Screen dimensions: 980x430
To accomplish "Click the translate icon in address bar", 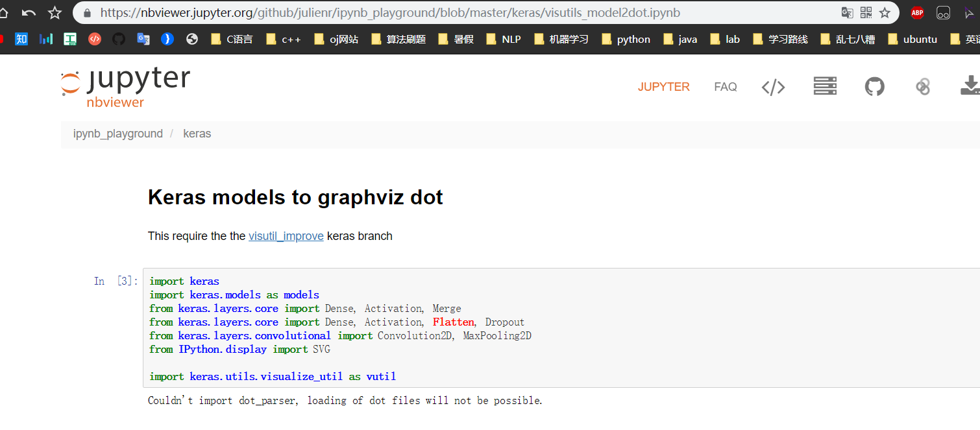I will pos(847,12).
